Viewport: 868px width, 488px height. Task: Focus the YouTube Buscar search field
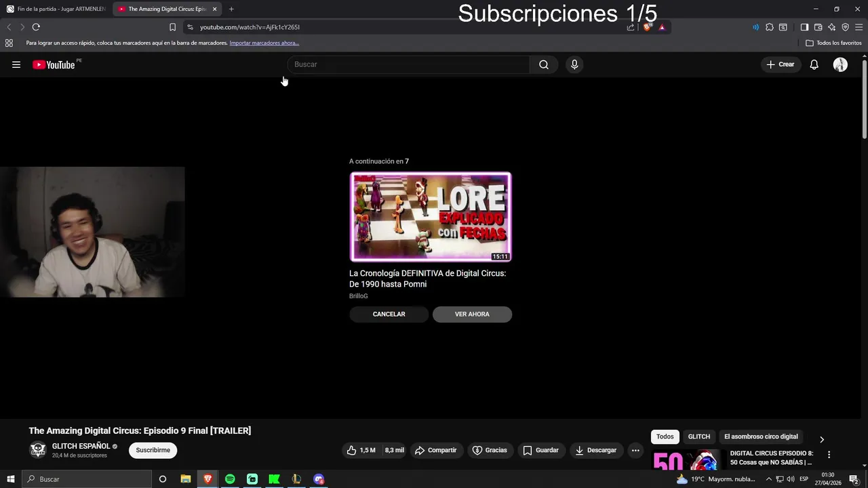[409, 64]
